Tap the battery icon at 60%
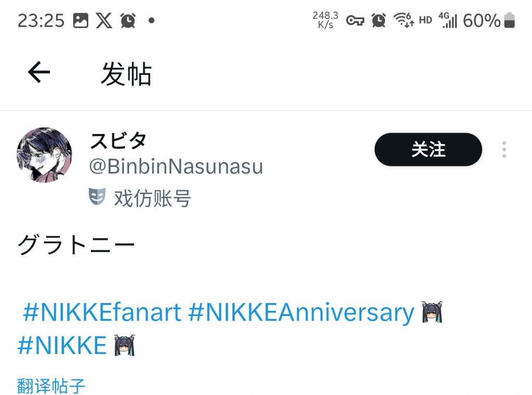The image size is (532, 395). pos(510,21)
